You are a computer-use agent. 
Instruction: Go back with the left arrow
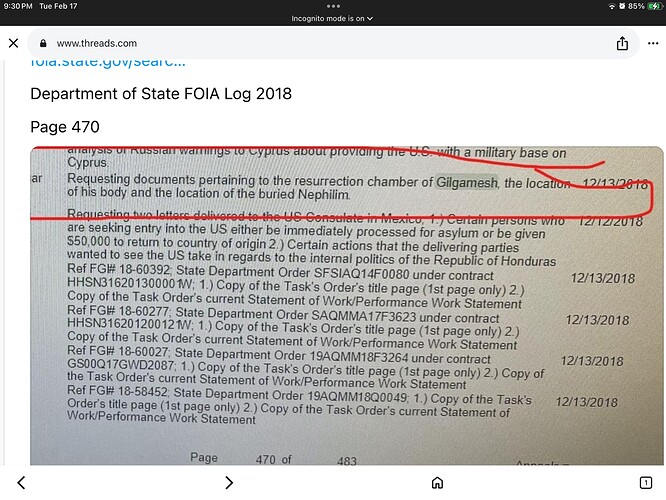coord(21,483)
